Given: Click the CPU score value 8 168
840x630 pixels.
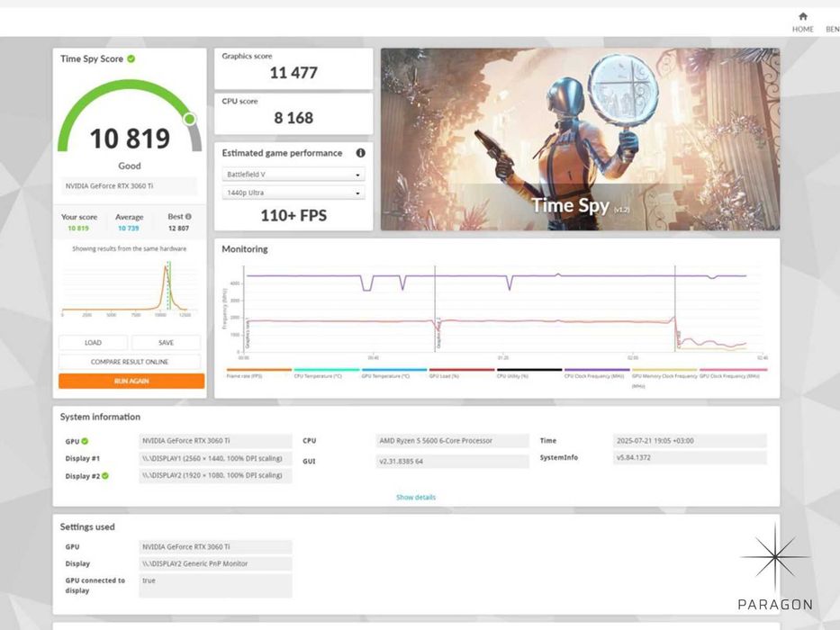Looking at the screenshot, I should click(x=294, y=118).
